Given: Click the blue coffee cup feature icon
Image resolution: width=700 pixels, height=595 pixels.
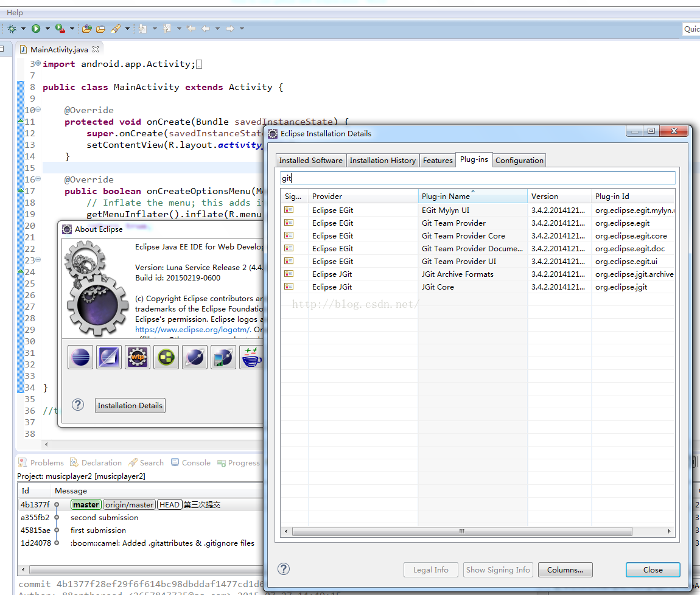Looking at the screenshot, I should tap(251, 357).
